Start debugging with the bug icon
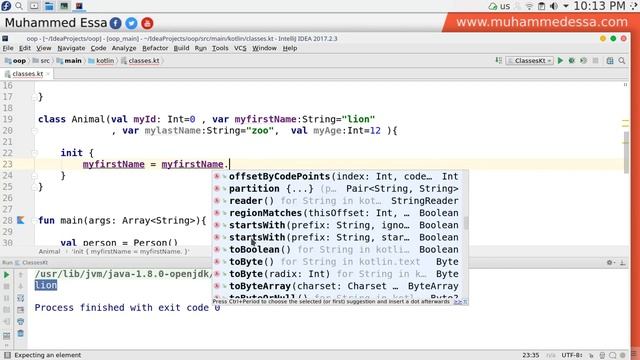 pos(572,60)
